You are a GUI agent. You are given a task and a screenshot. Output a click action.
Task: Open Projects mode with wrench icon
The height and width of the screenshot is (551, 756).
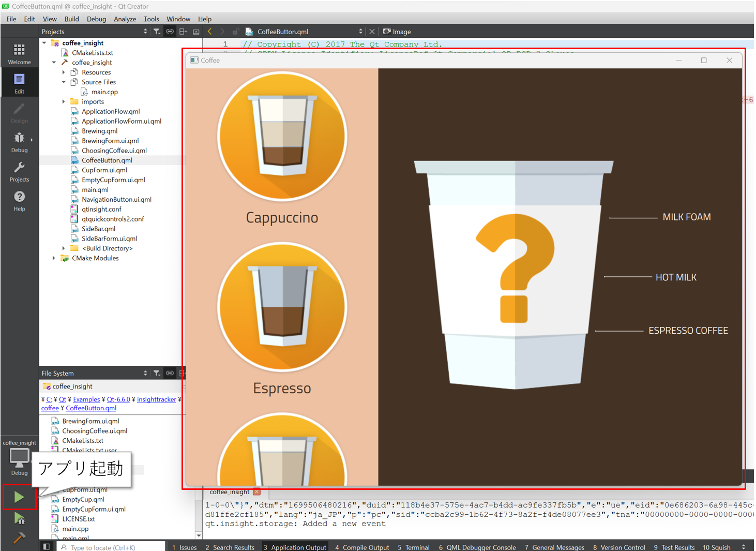click(x=19, y=171)
